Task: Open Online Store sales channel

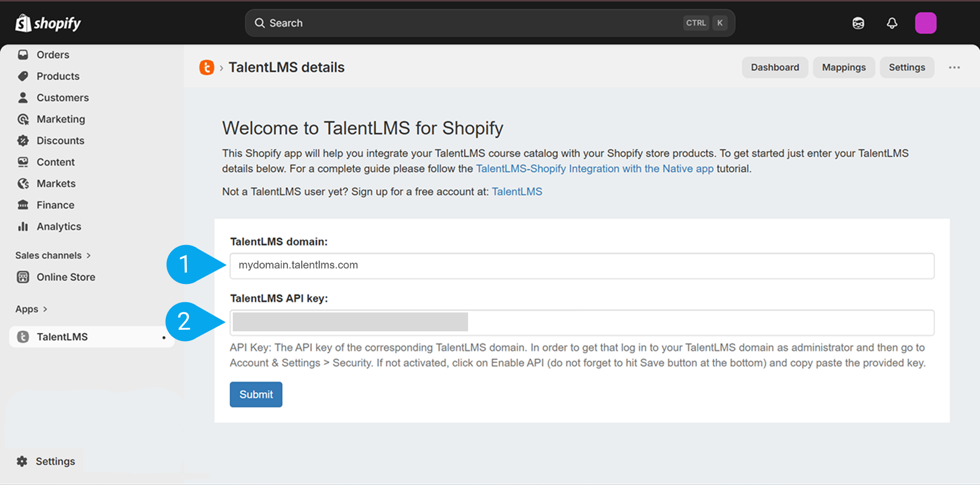Action: click(66, 277)
